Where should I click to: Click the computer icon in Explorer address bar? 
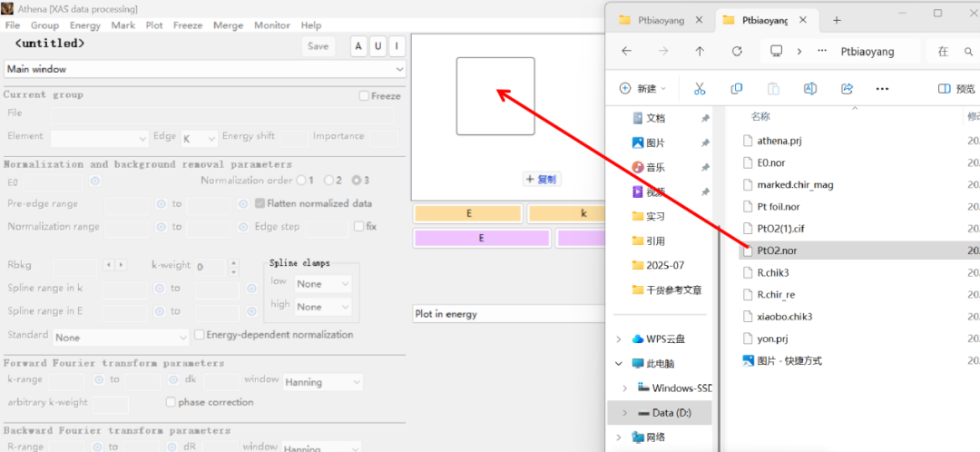coord(776,51)
